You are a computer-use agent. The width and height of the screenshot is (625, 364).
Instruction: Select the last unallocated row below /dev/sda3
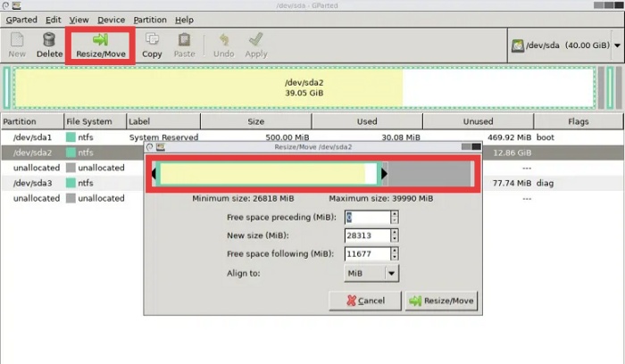[x=312, y=198]
